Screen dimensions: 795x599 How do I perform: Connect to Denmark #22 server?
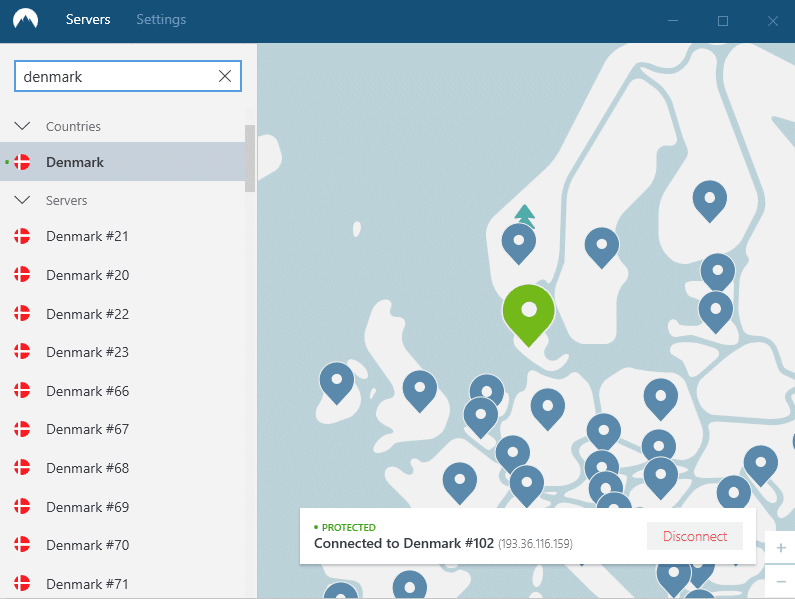(123, 313)
